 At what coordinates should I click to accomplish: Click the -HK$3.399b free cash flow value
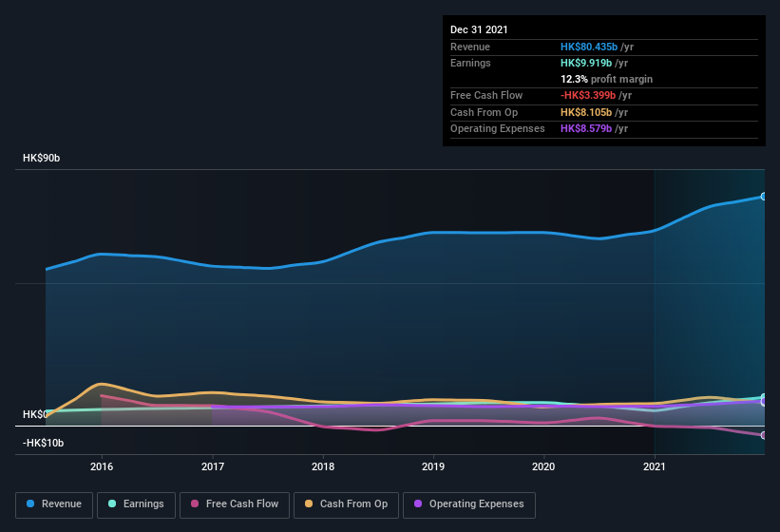click(x=588, y=95)
